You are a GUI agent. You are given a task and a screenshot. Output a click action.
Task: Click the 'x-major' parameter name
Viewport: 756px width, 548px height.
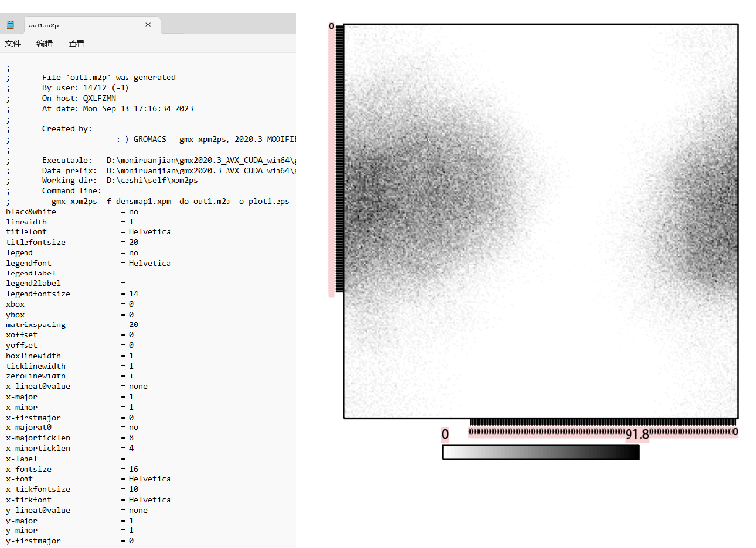pyautogui.click(x=22, y=397)
